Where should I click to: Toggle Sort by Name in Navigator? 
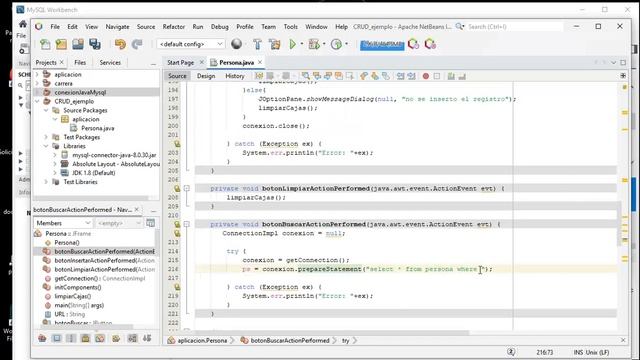(x=132, y=338)
